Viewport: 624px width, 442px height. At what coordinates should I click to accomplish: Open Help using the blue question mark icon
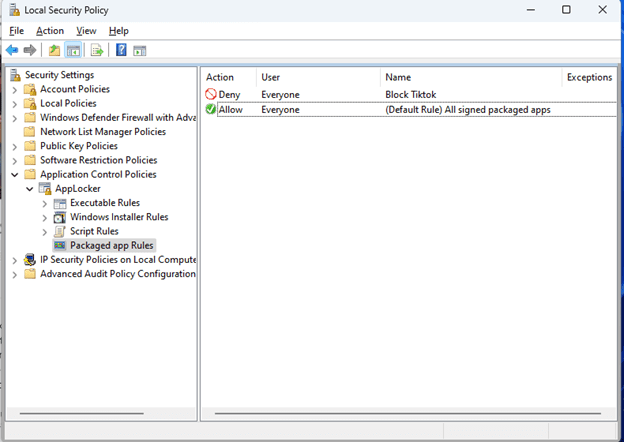121,50
